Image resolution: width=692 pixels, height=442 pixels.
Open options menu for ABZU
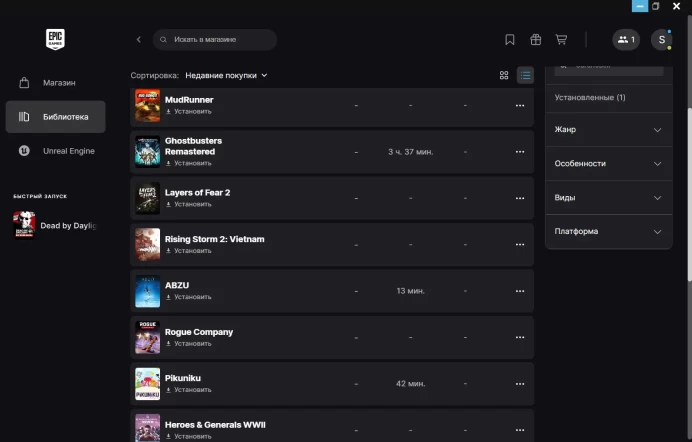click(x=520, y=291)
